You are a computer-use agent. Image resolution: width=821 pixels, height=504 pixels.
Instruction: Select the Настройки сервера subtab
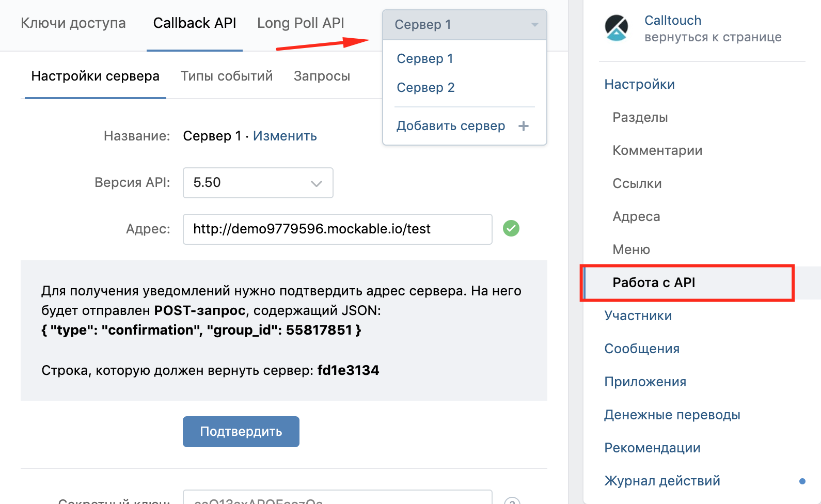95,76
